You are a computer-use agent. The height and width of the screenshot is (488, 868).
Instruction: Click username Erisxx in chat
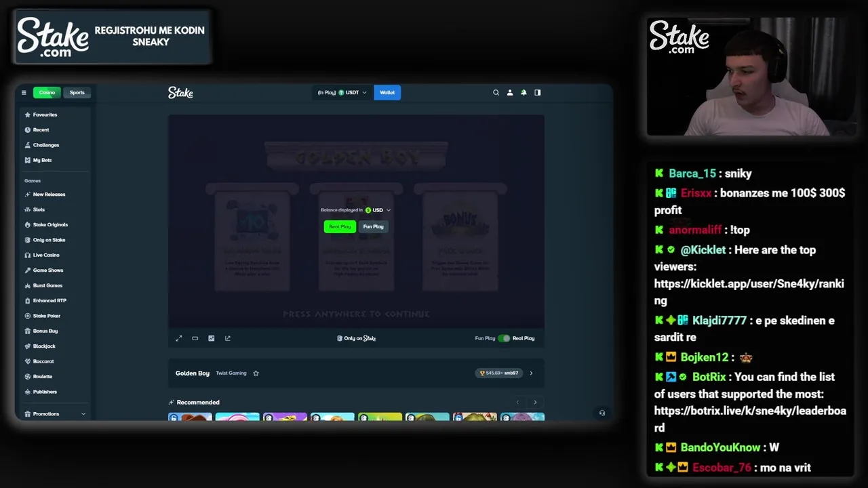point(696,193)
